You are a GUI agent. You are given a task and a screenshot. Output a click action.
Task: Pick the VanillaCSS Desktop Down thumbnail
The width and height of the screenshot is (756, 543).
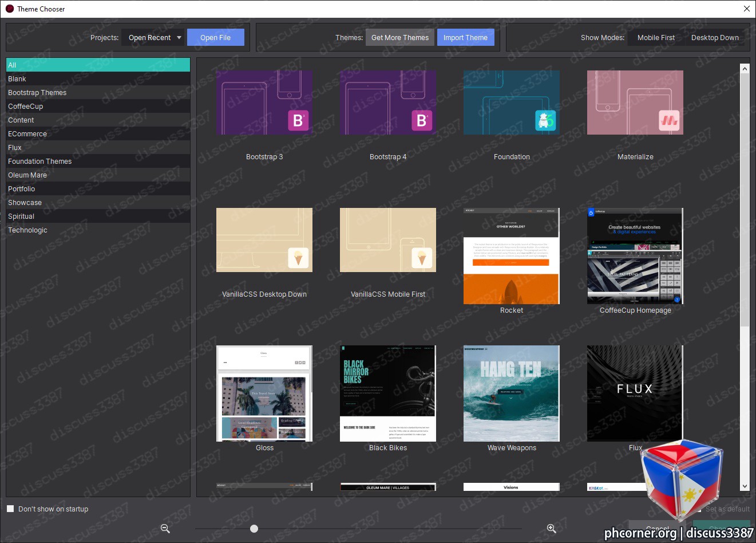(264, 240)
